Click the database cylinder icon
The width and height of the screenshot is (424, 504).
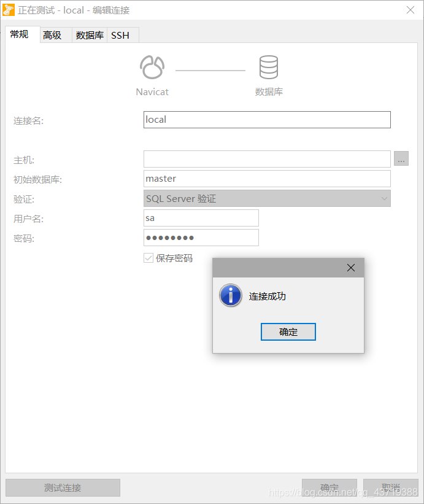click(x=269, y=67)
